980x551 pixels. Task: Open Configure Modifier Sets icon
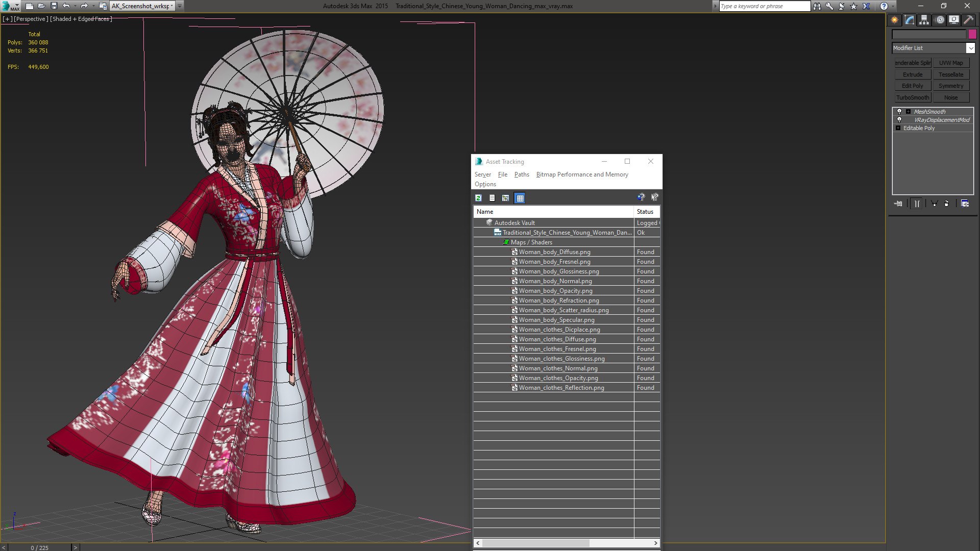[x=965, y=204]
